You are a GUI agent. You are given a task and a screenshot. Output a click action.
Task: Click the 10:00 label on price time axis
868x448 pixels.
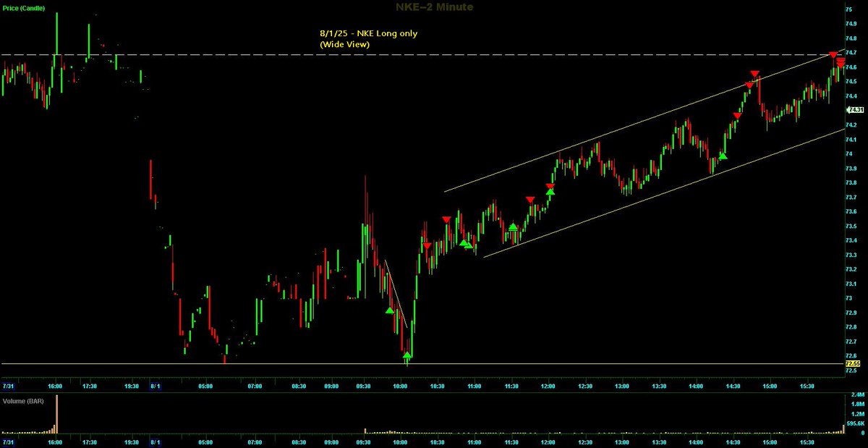tap(401, 386)
